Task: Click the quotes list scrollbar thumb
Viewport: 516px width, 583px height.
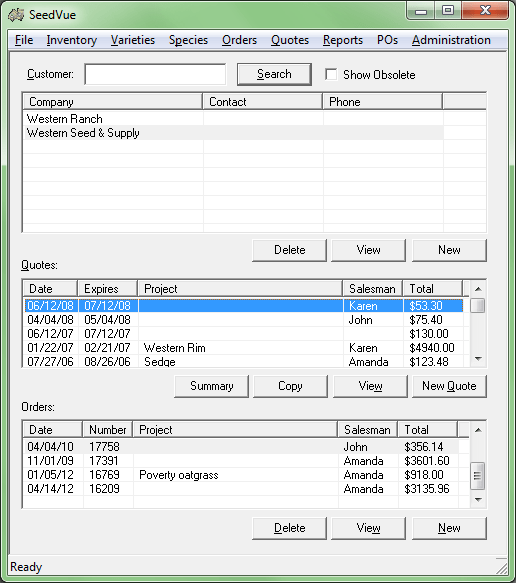Action: point(478,306)
